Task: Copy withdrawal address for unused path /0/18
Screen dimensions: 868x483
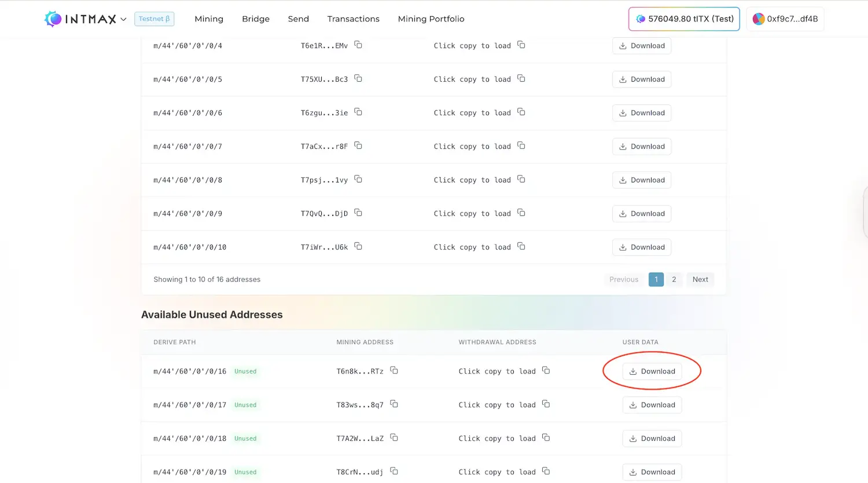Action: coord(546,438)
